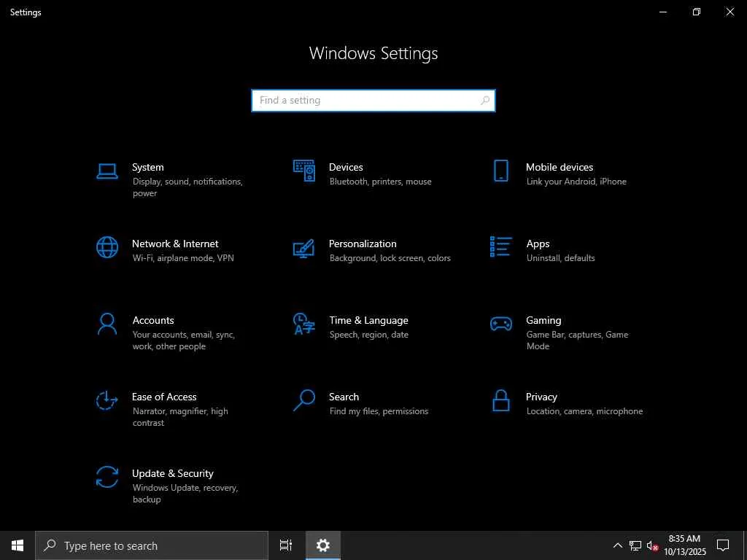
Task: Open Update & Security refresh arrows icon
Action: 107,477
